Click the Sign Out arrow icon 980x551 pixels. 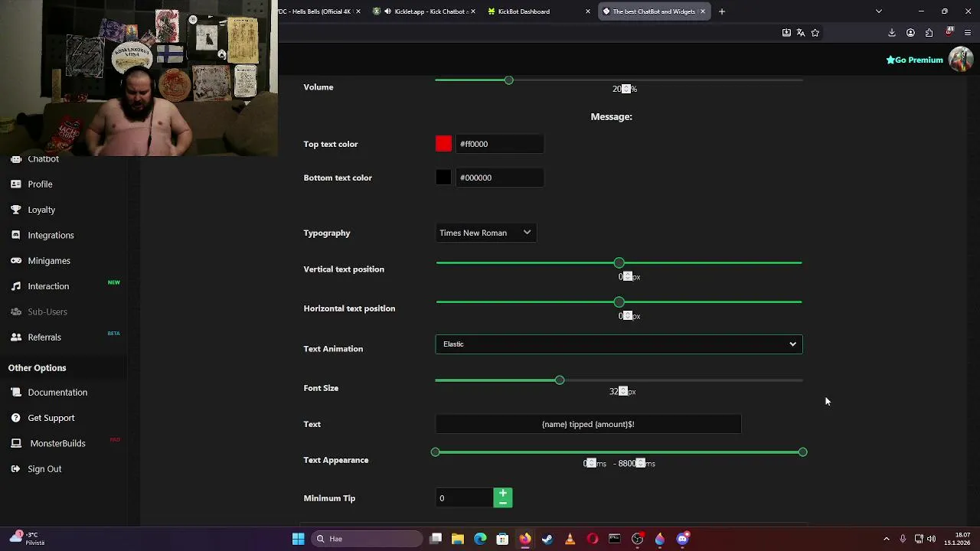(x=16, y=469)
